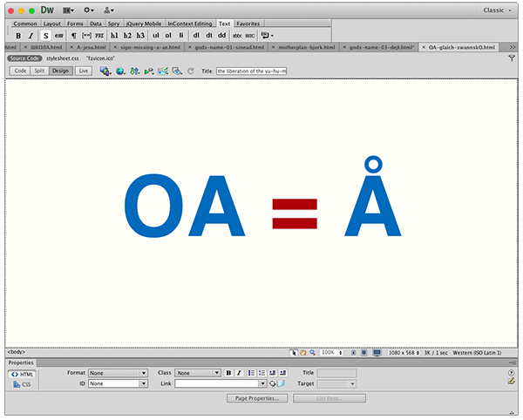The width and height of the screenshot is (523, 420).
Task: Open Extend Dreamweaver gear dropdown
Action: [x=89, y=10]
